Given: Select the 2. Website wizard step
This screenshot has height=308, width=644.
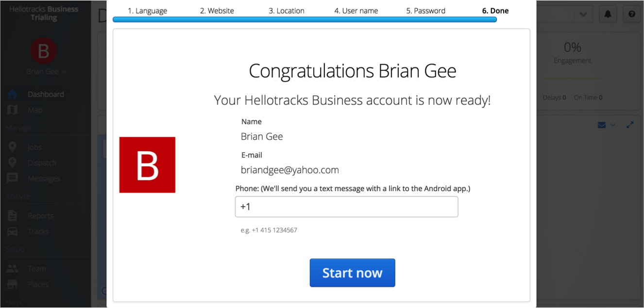Looking at the screenshot, I should (217, 11).
